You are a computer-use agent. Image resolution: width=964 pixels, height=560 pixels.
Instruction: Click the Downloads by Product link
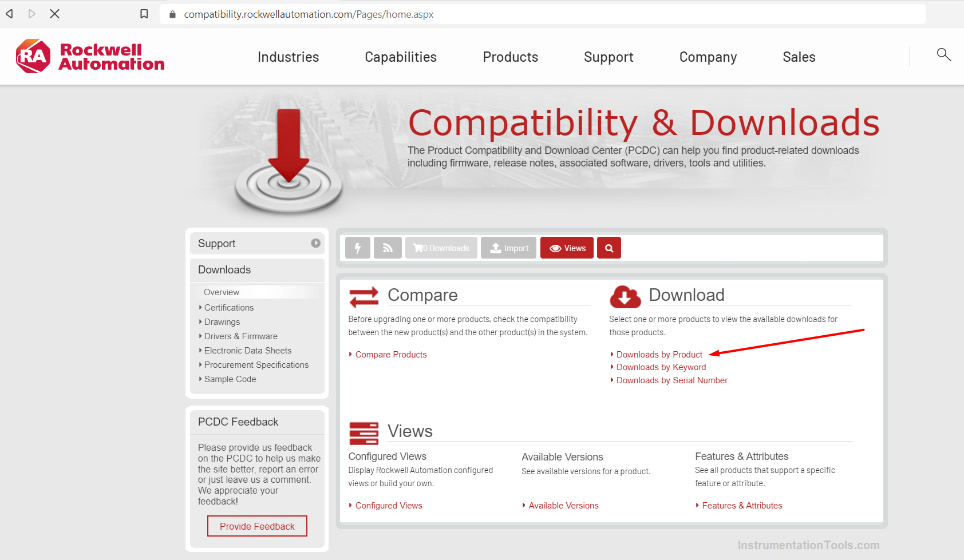click(x=659, y=354)
